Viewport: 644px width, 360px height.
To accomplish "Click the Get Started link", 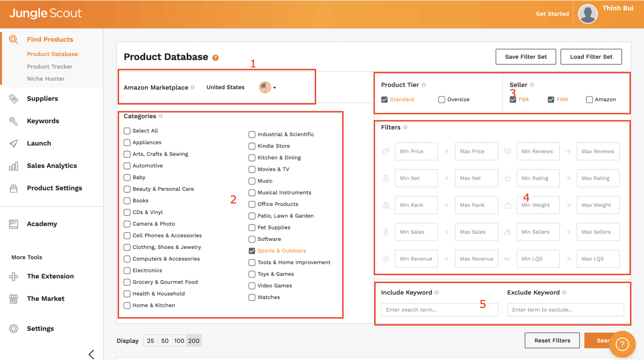I will tap(552, 14).
